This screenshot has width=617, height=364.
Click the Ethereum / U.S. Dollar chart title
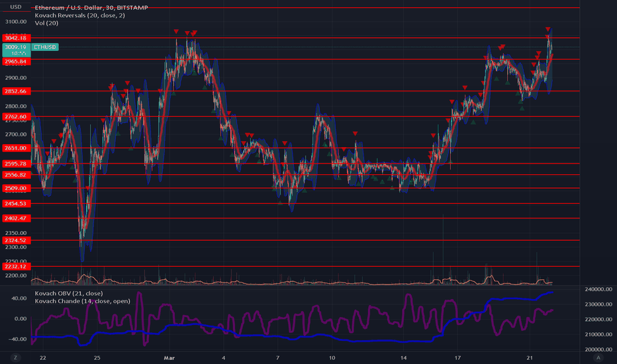tap(91, 7)
